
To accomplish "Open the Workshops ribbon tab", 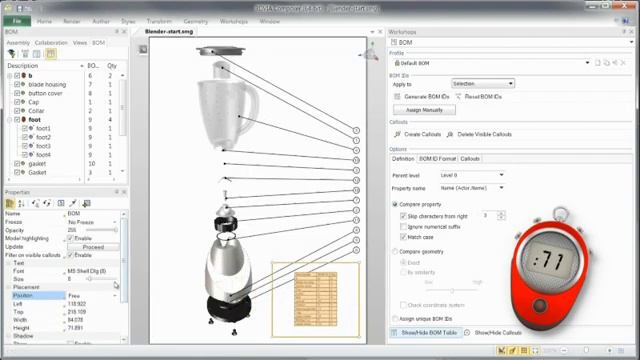I will [x=234, y=21].
